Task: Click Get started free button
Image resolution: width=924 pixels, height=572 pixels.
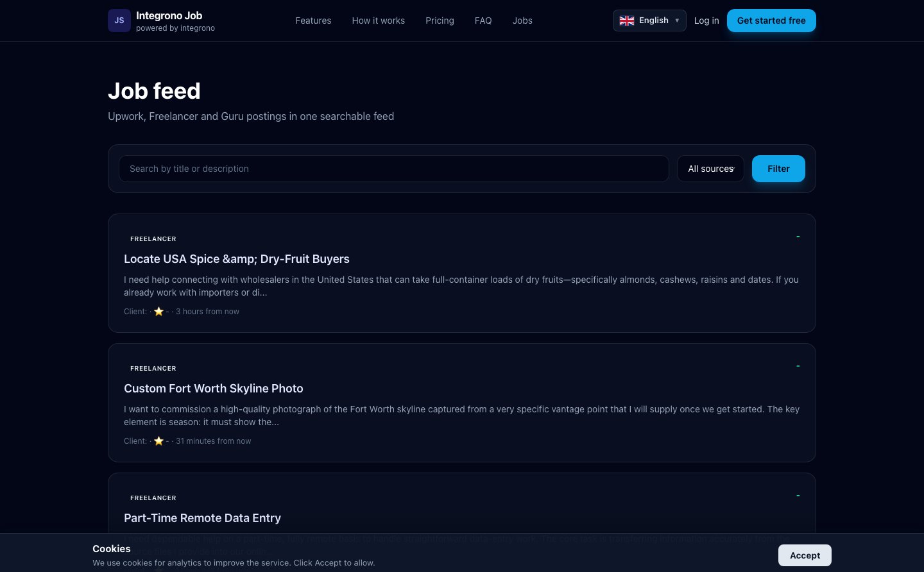Action: [x=771, y=21]
